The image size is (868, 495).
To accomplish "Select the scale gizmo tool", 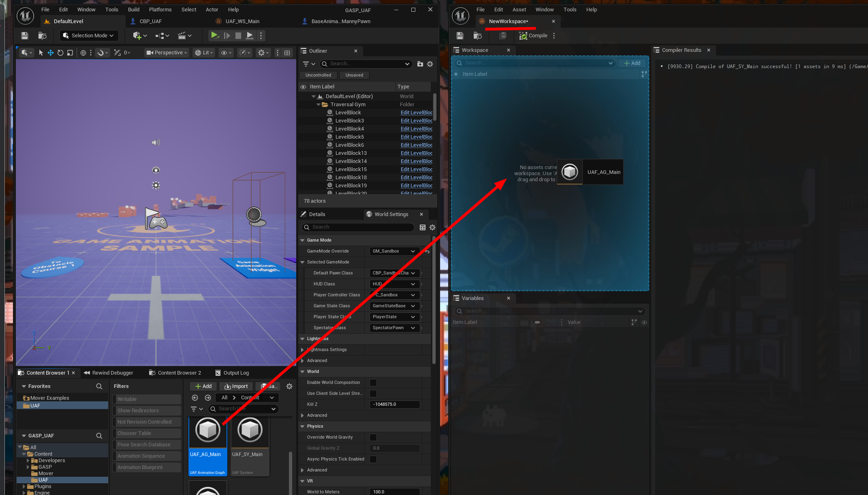I will (x=70, y=53).
